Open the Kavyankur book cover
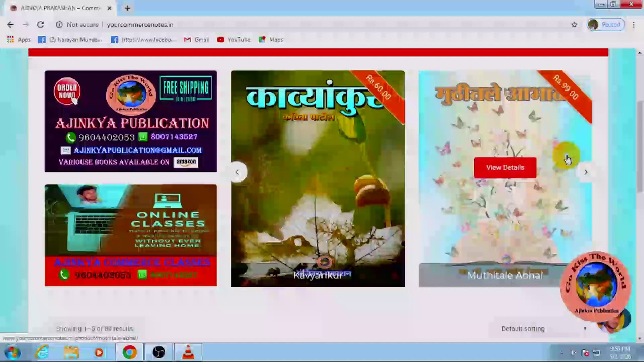The image size is (644, 362). [317, 178]
